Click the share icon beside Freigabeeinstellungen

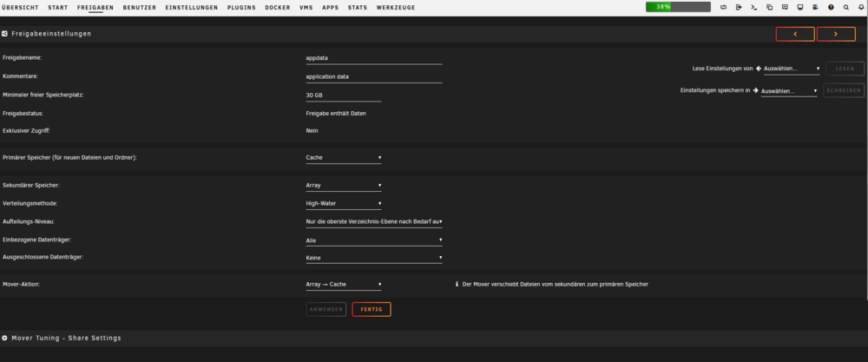pos(4,34)
